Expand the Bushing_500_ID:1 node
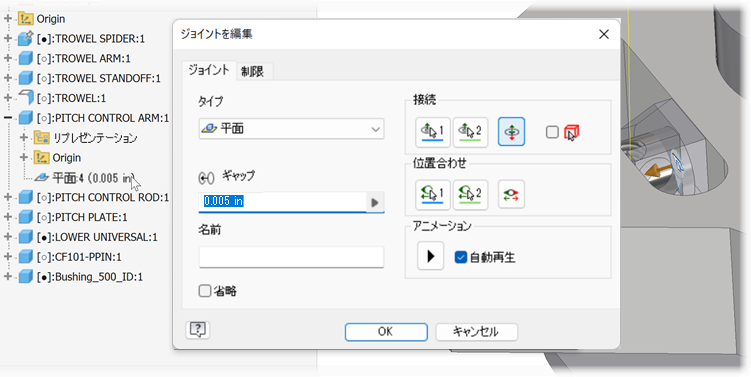The width and height of the screenshot is (751, 377). click(x=7, y=277)
